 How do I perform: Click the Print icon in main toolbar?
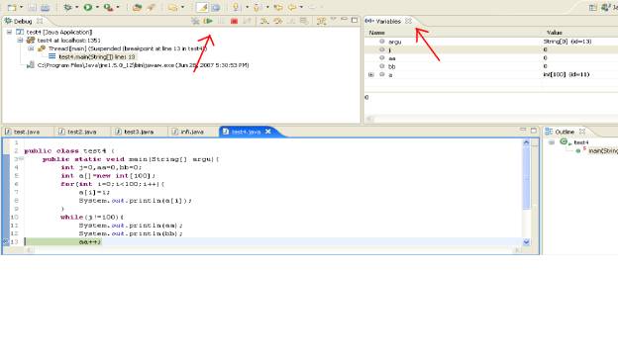click(46, 7)
